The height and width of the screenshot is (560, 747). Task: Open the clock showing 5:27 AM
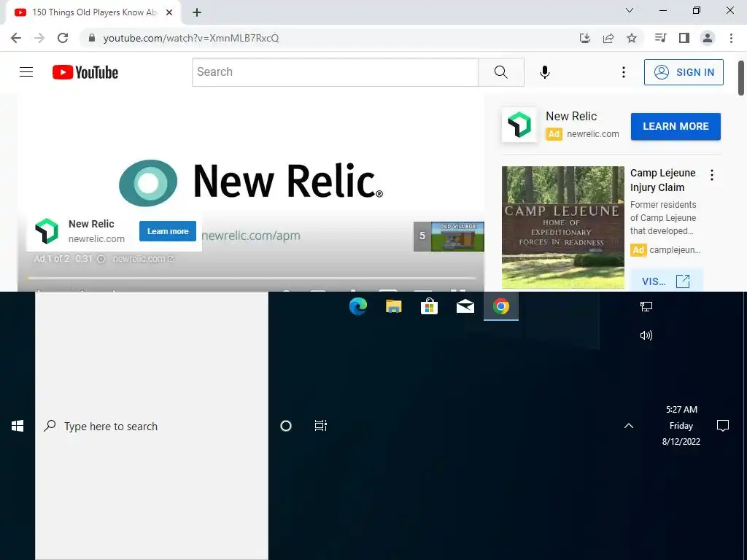pos(681,426)
